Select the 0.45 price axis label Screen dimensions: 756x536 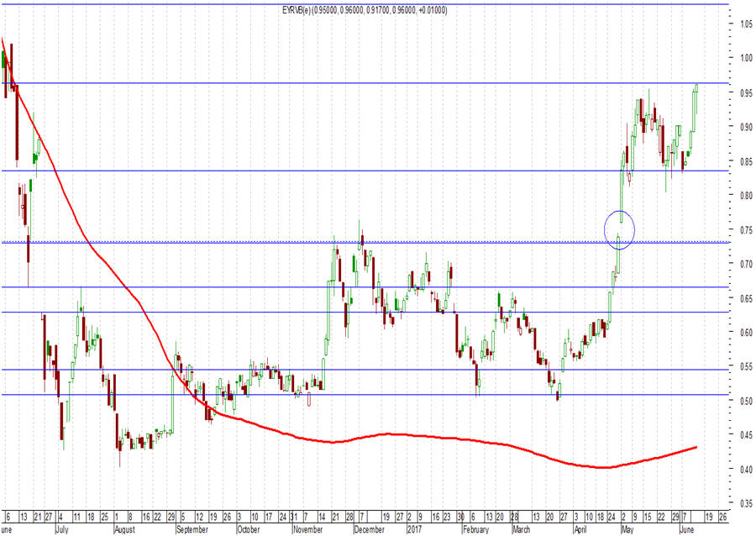[746, 435]
